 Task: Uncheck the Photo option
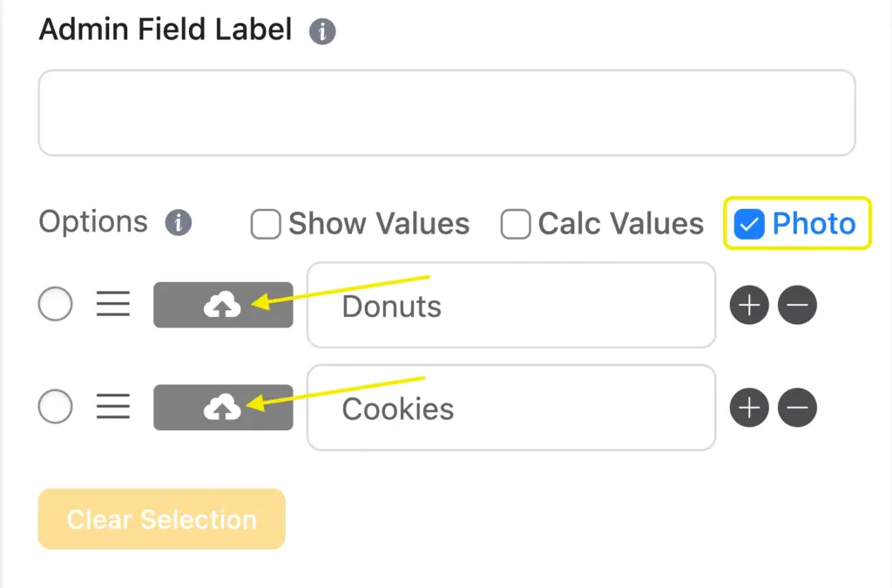pos(748,224)
